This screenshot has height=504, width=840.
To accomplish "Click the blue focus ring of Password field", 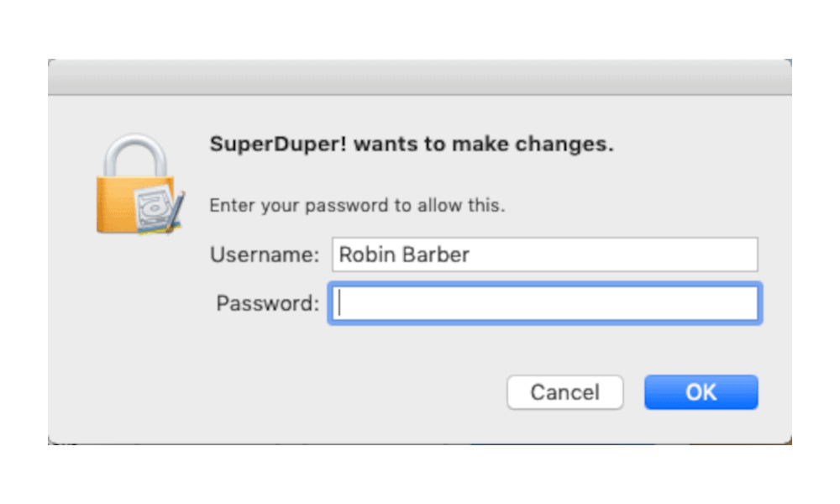I will [x=545, y=284].
